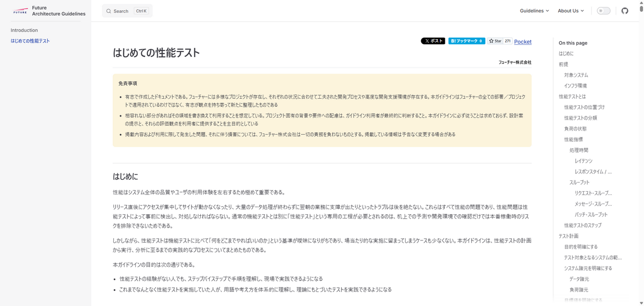Image resolution: width=644 pixels, height=306 pixels.
Task: Click the 免責事項 disclaimer title
Action: (x=128, y=84)
